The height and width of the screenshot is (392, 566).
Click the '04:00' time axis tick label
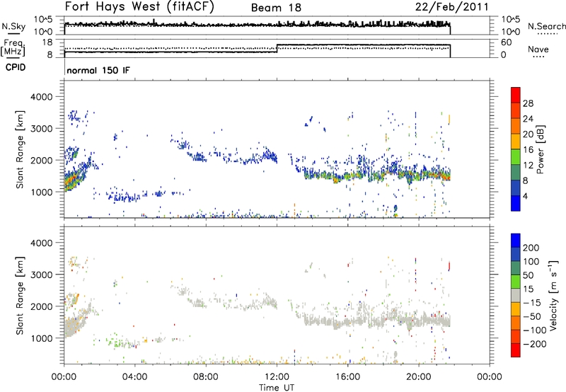point(134,377)
